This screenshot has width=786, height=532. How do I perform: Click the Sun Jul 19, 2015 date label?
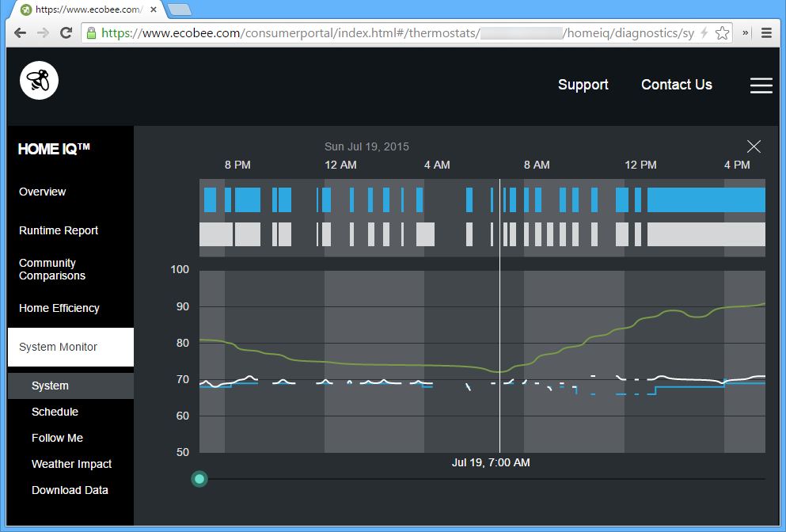[366, 146]
